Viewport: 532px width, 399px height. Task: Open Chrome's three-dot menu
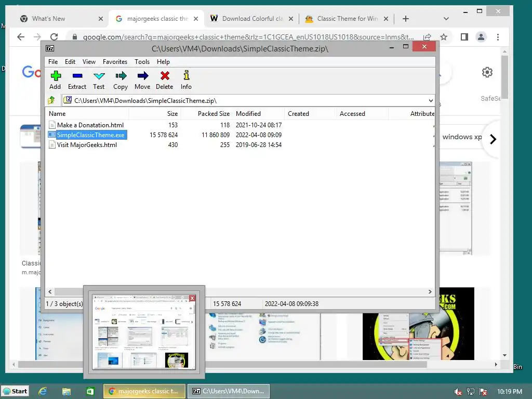tap(498, 37)
